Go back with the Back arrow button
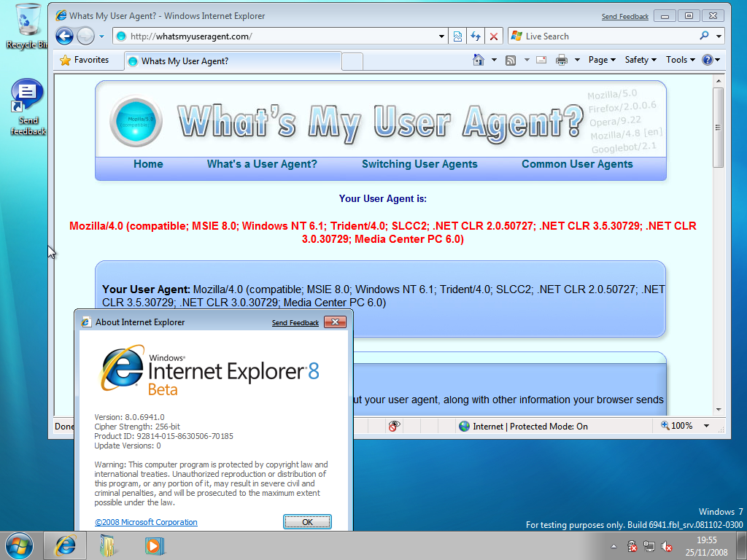Image resolution: width=747 pixels, height=560 pixels. click(x=64, y=36)
